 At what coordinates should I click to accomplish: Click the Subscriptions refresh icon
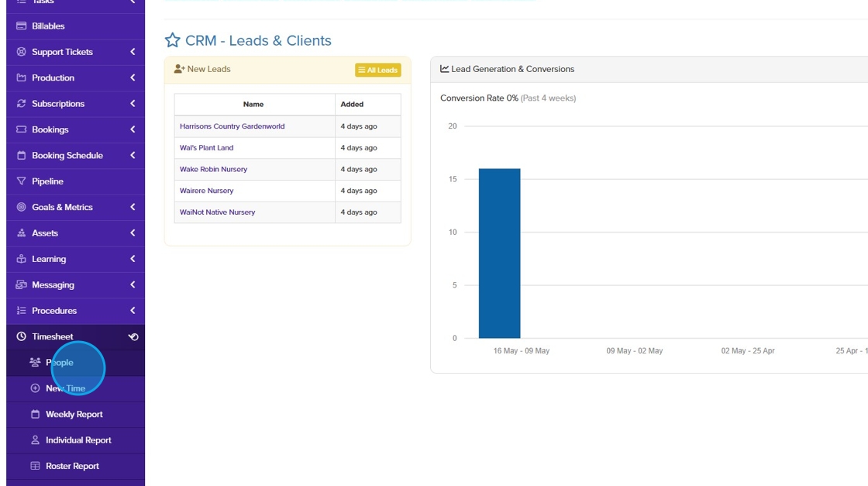pos(21,104)
